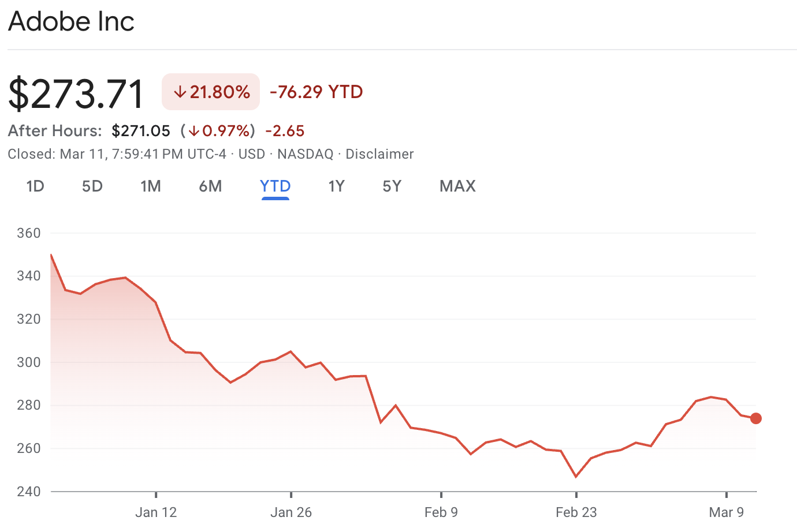The width and height of the screenshot is (797, 532).
Task: Select the red price marker dot on the chart
Action: (x=755, y=418)
